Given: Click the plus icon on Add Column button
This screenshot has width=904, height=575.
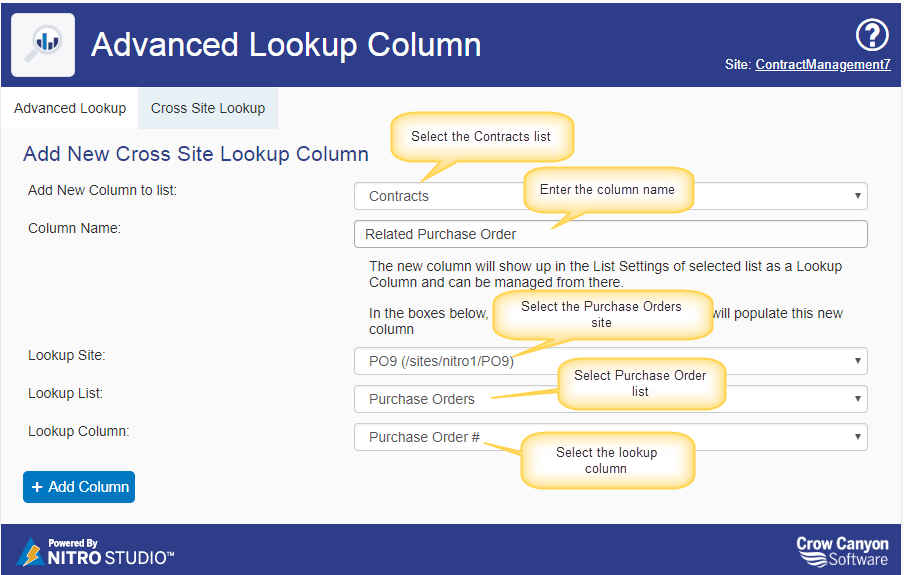Looking at the screenshot, I should pyautogui.click(x=37, y=487).
